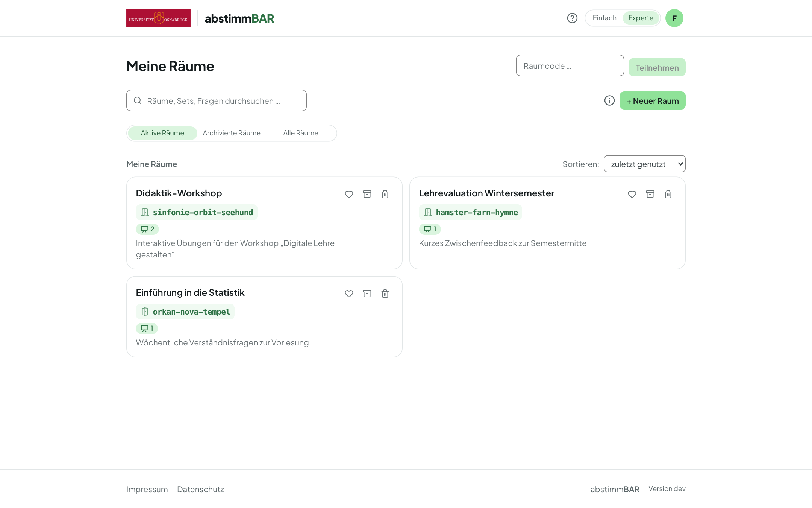Click door icon beside hamster-farn-hymne

click(428, 212)
